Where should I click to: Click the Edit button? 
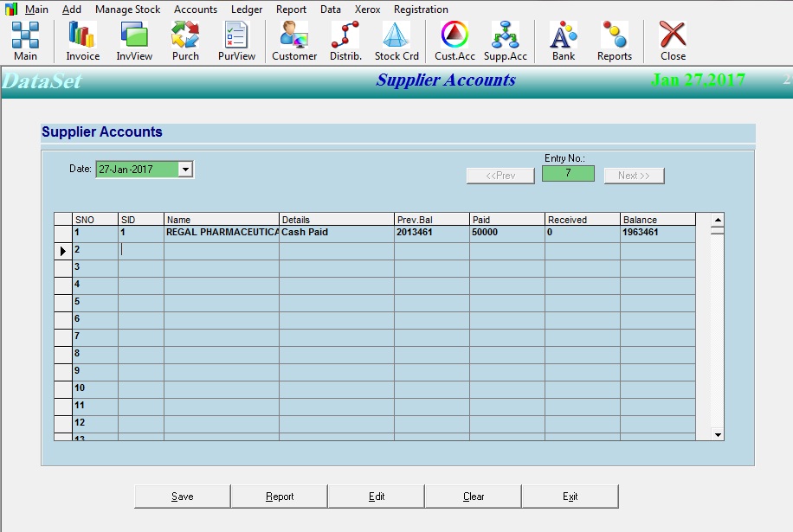tap(377, 497)
